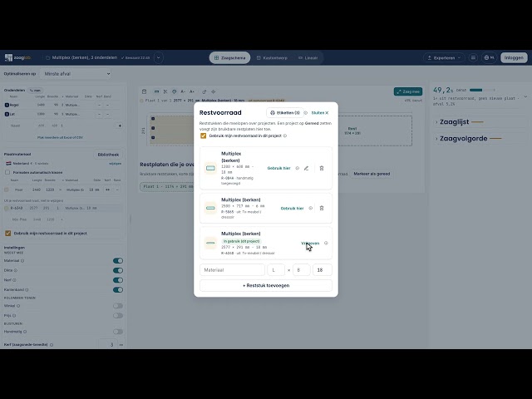Expand the Zaagvolgorde section
The image size is (532, 399).
468,139
